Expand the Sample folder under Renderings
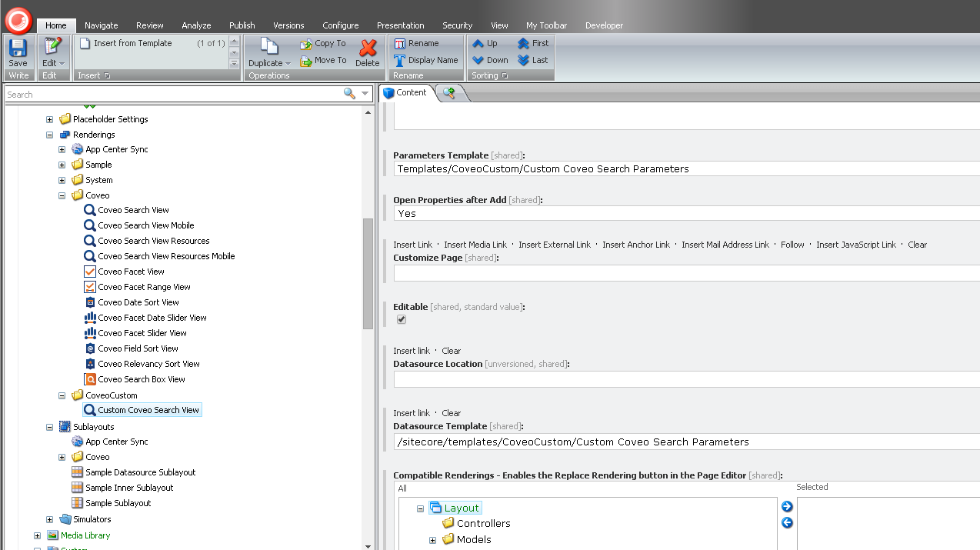This screenshot has width=980, height=550. pyautogui.click(x=62, y=165)
